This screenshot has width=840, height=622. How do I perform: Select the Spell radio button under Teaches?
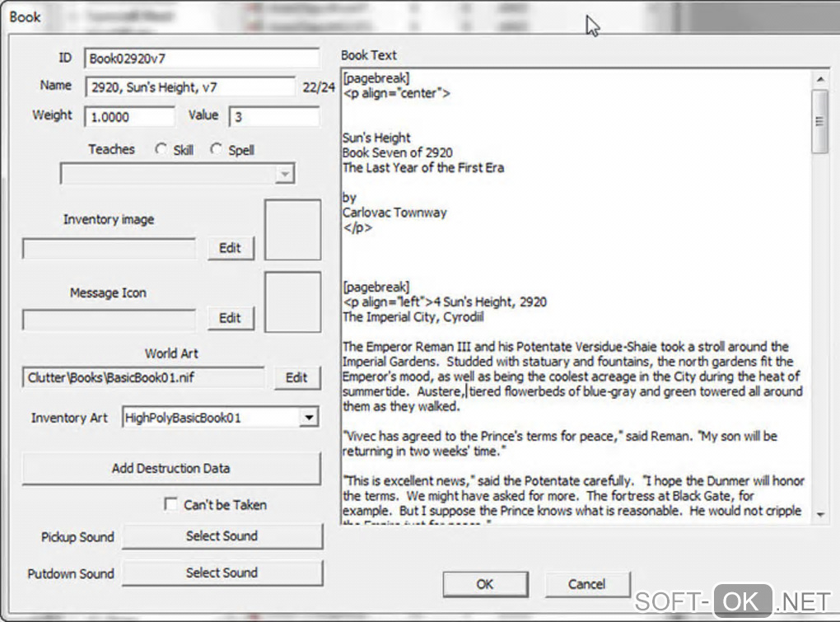point(216,149)
